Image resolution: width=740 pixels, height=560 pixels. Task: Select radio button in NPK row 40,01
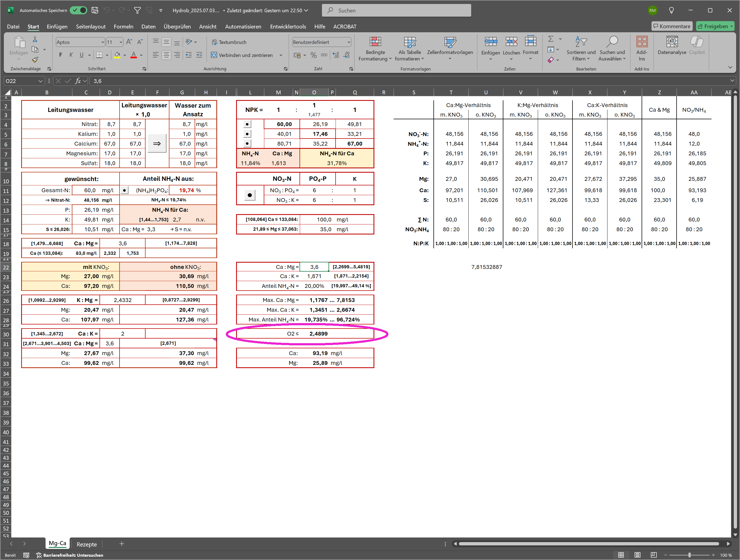[247, 134]
